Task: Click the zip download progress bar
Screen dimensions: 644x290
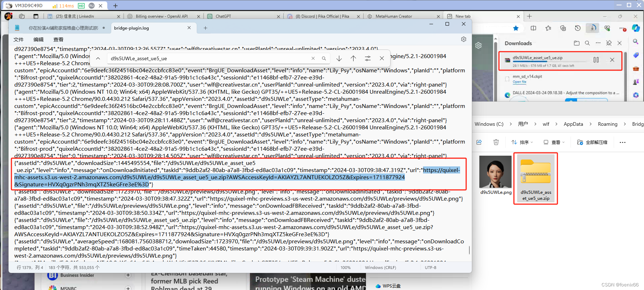Action: pos(549,62)
